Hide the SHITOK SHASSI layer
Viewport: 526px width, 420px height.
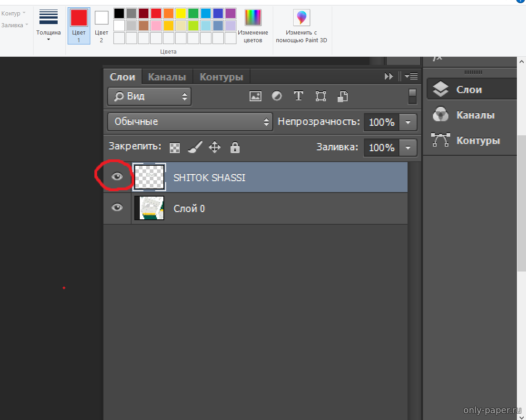point(117,177)
